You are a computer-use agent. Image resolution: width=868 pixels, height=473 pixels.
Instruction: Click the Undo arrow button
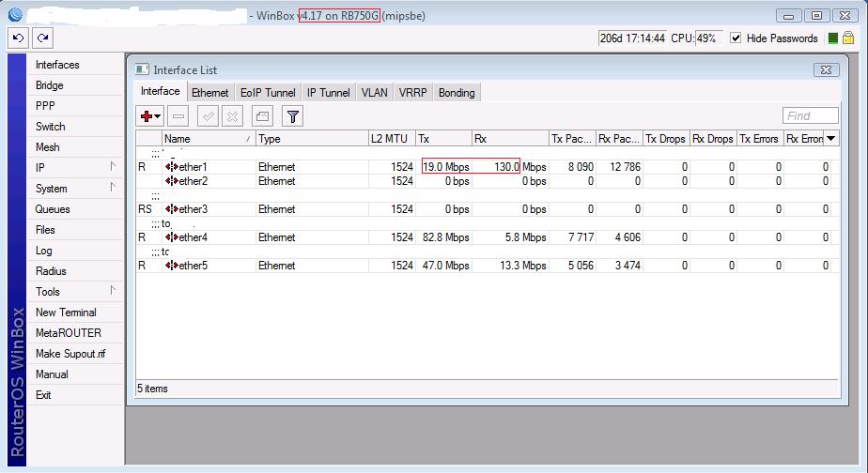(18, 38)
